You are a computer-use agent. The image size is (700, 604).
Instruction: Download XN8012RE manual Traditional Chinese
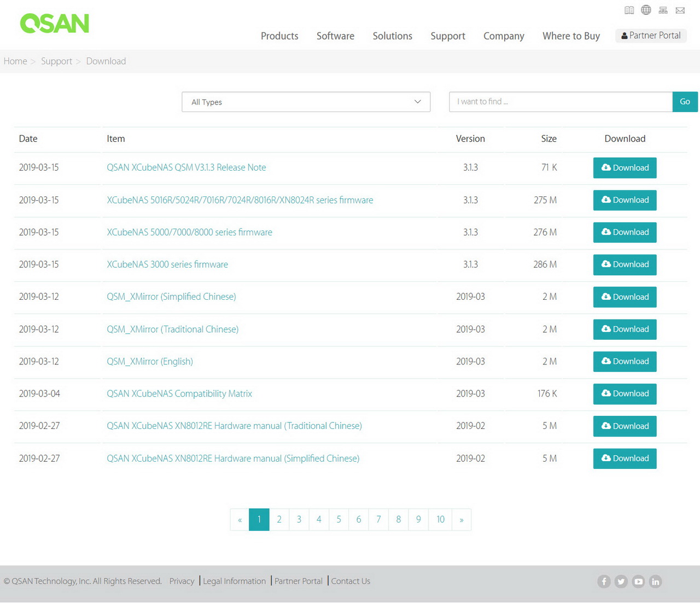coord(625,426)
